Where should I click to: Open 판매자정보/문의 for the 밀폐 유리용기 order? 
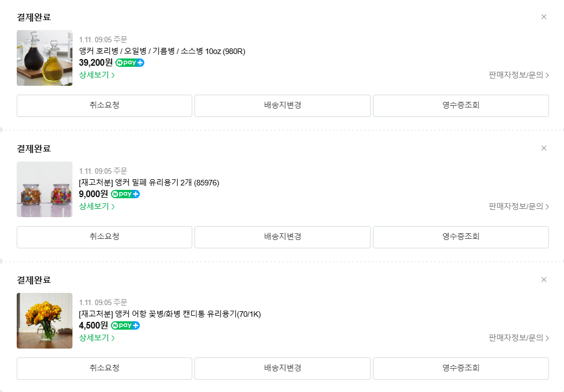tap(519, 207)
